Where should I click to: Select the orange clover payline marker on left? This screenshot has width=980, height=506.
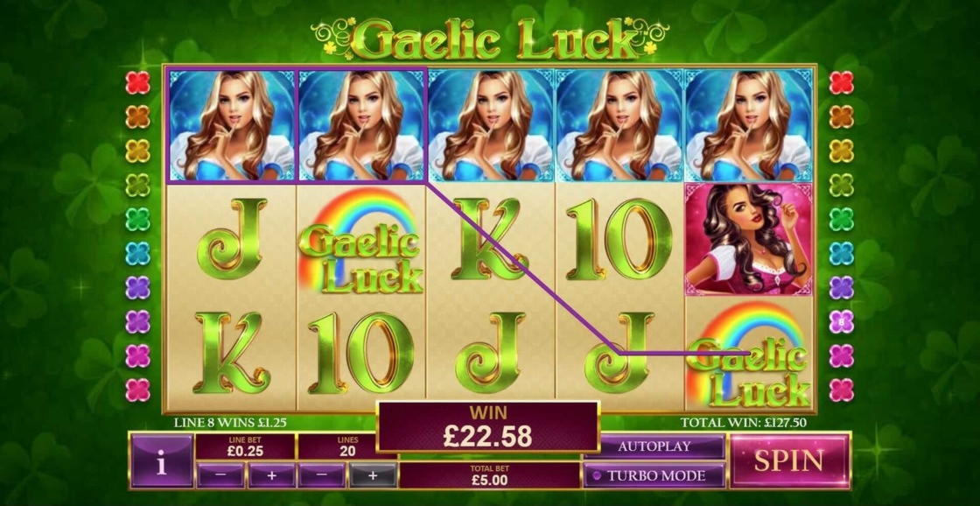tap(137, 117)
